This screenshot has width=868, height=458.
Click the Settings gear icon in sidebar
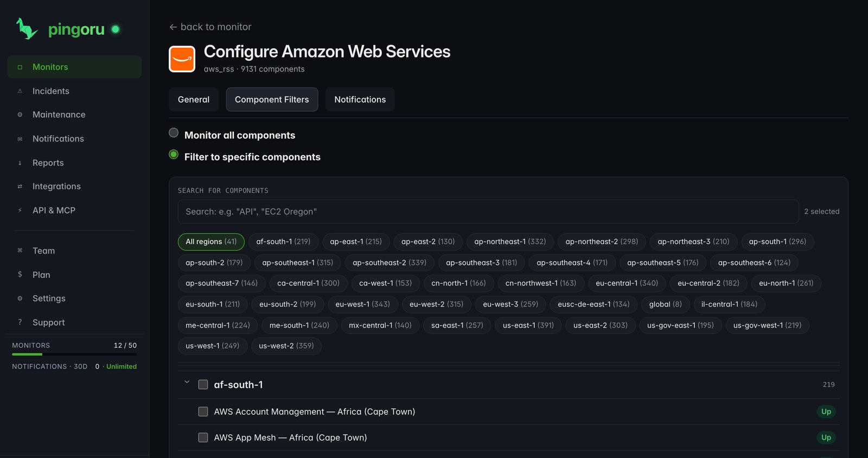pos(20,298)
